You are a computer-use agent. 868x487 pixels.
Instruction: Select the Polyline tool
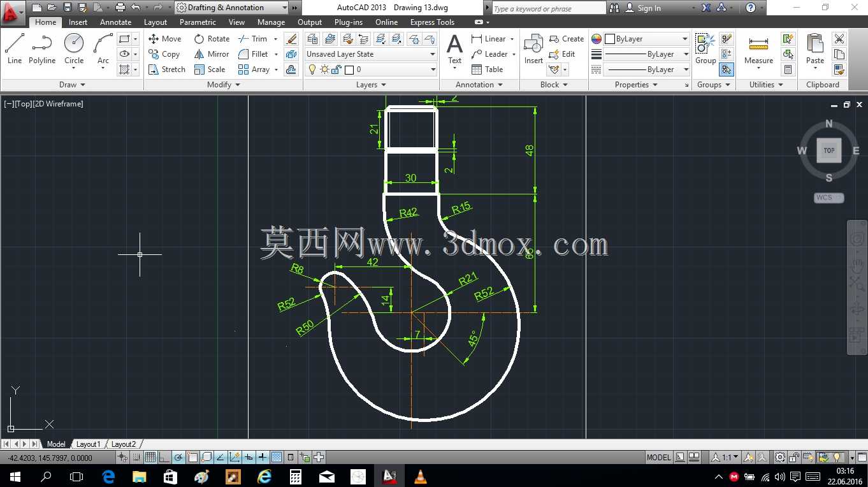(x=42, y=49)
